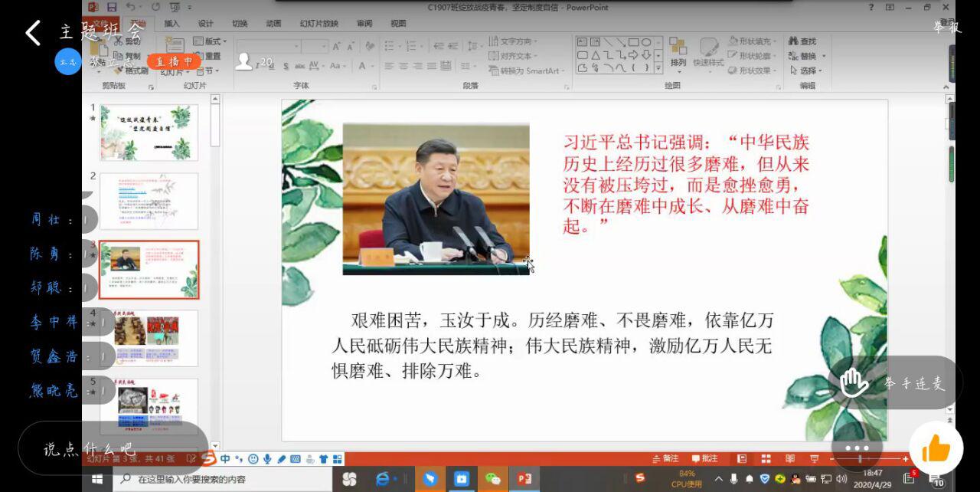Open the font name combo box

click(x=267, y=47)
